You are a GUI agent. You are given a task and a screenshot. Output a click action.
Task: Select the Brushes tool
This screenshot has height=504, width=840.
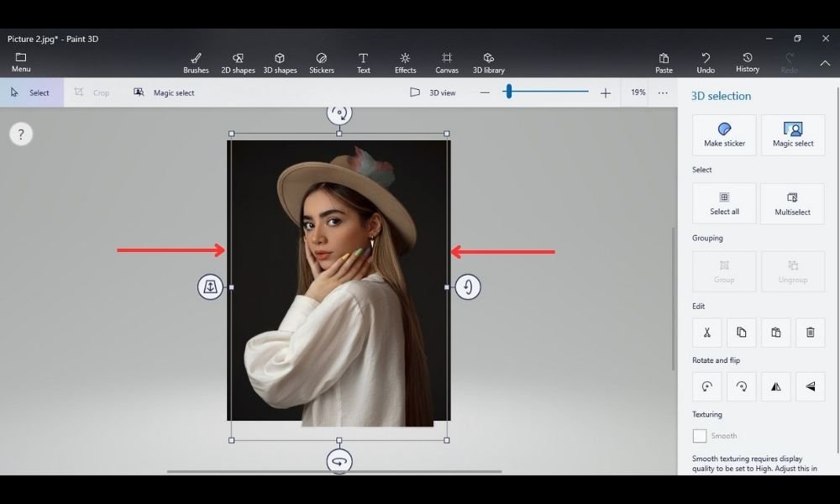196,63
